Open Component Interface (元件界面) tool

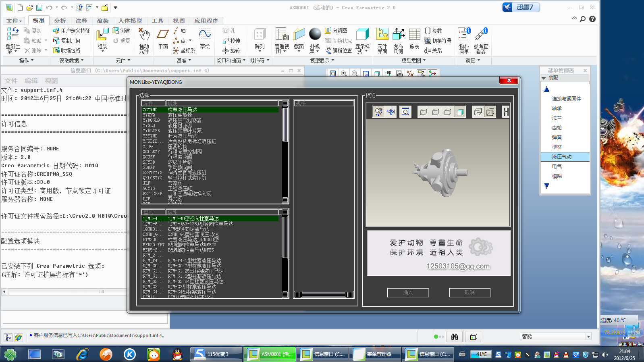[x=382, y=40]
